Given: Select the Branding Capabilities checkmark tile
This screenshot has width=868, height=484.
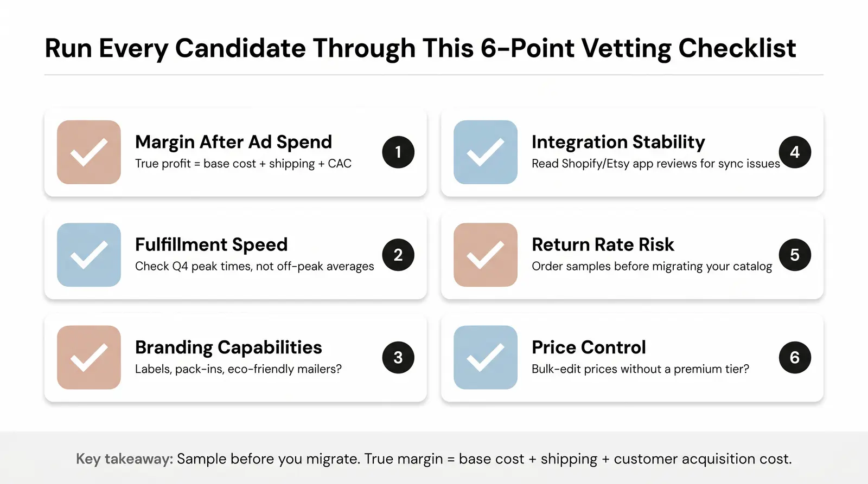Looking at the screenshot, I should 89,357.
